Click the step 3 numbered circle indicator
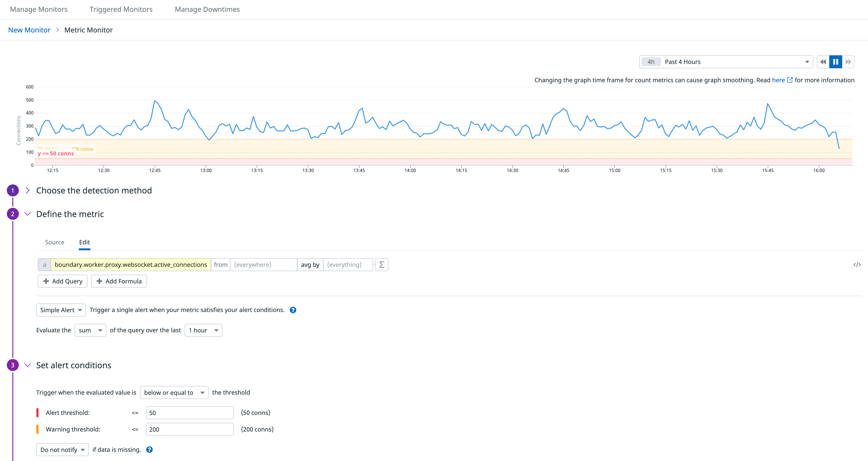The image size is (868, 461). (x=13, y=365)
